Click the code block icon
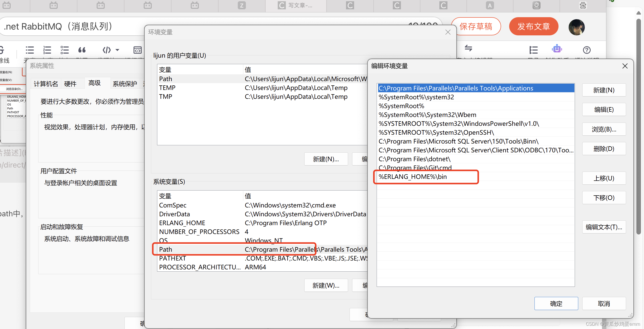Image resolution: width=644 pixels, height=329 pixels. click(106, 50)
